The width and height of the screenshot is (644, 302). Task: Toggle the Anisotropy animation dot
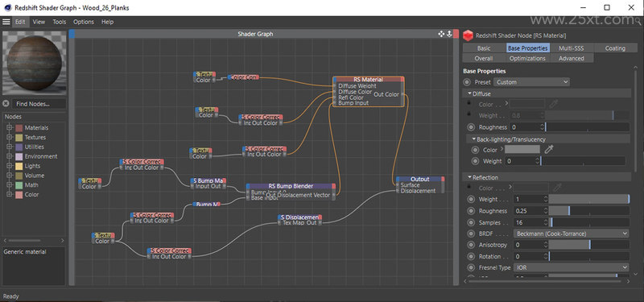tap(471, 245)
